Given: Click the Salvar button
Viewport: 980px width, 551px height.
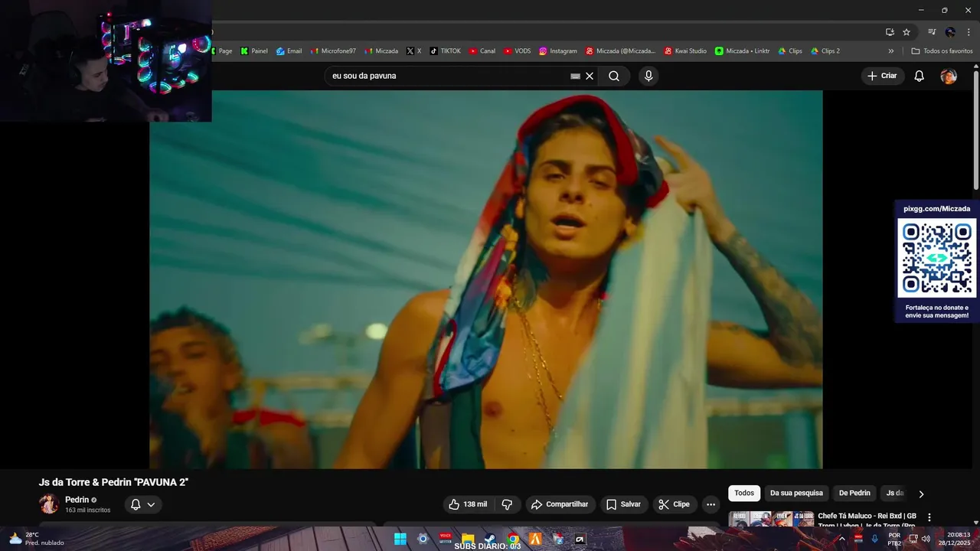Looking at the screenshot, I should coord(623,504).
